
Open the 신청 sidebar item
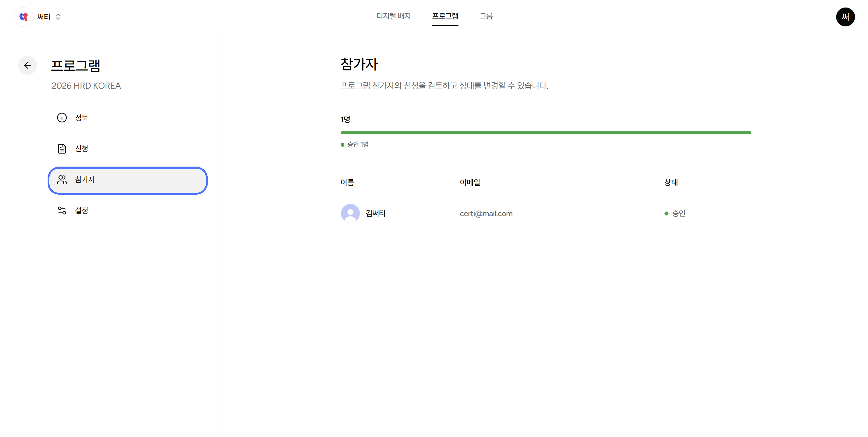click(x=127, y=148)
